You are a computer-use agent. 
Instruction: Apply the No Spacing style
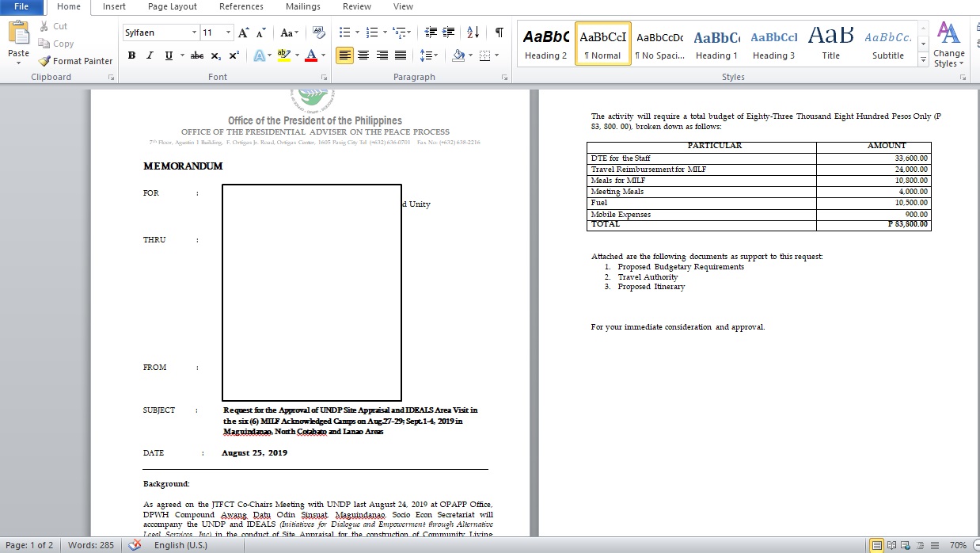(x=659, y=44)
